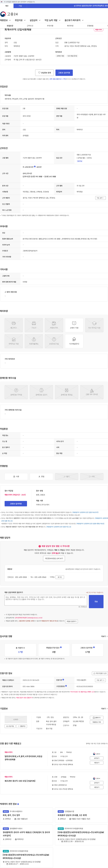
Task: Jump to the 우대사항 tab
Action: pyautogui.click(x=50, y=26)
